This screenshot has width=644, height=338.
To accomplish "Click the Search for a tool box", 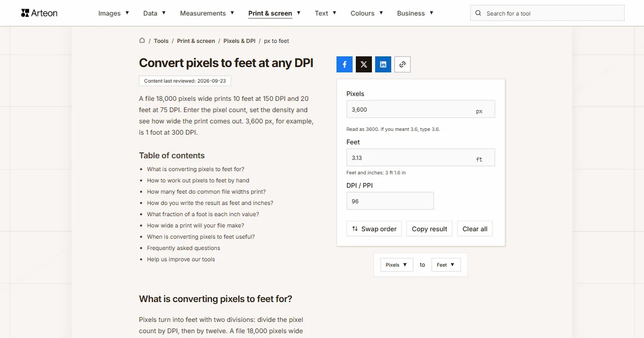I will click(x=547, y=13).
